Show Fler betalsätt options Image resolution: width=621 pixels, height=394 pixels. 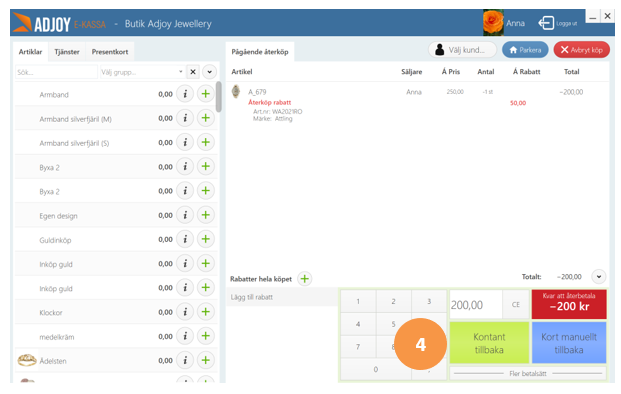528,373
